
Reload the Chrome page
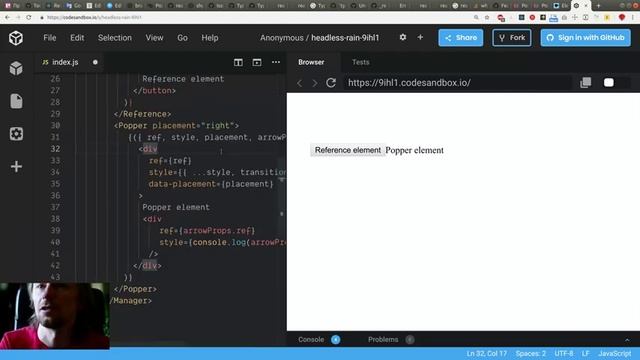tap(29, 18)
